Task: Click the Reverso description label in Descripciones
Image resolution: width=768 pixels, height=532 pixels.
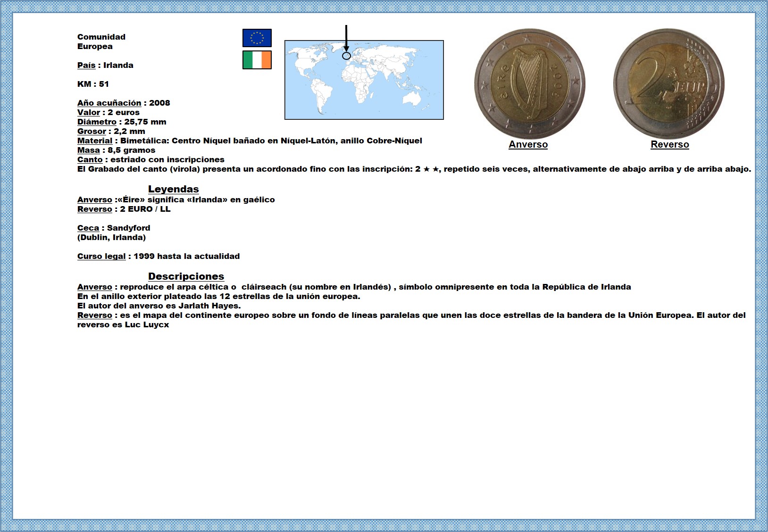Action: tap(95, 315)
